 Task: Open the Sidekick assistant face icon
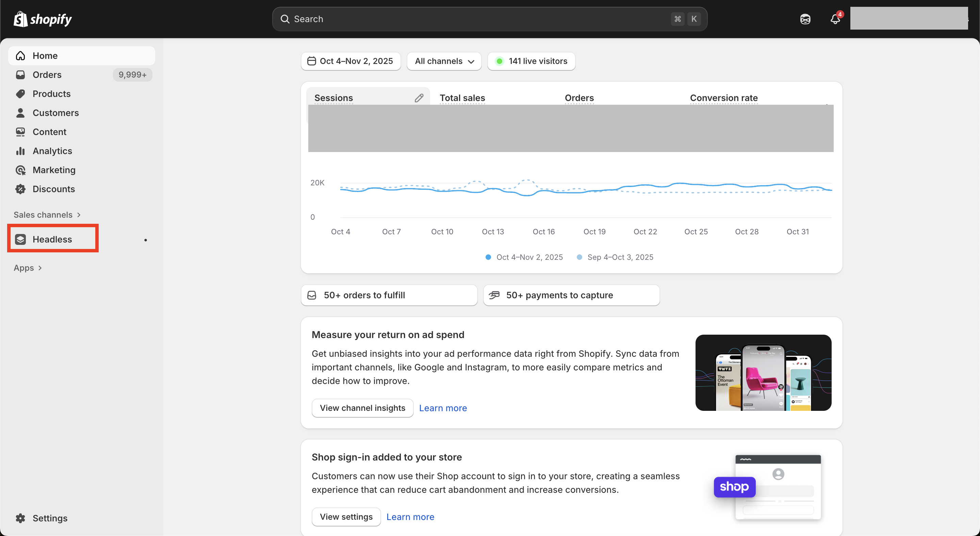[805, 19]
